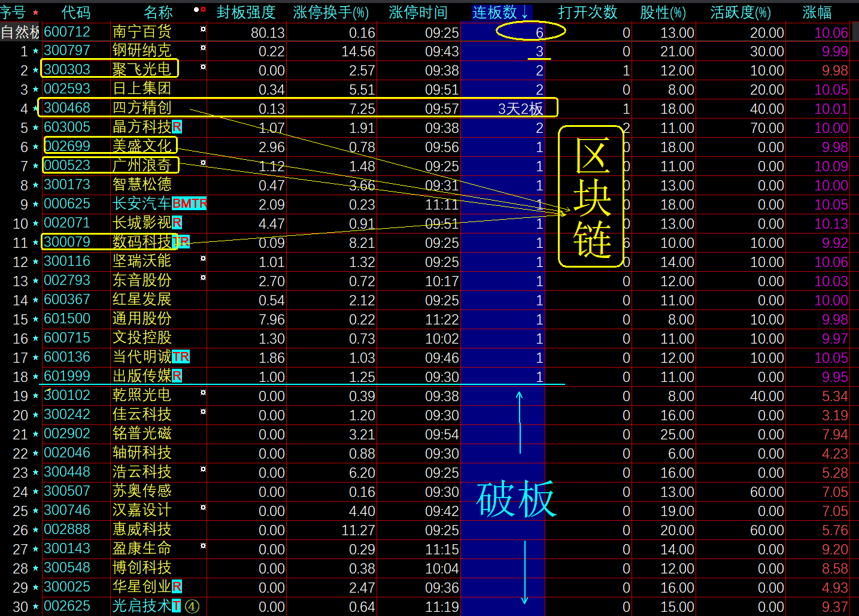
Task: Click the marker icon beside 南宁百货
Action: pos(203,29)
